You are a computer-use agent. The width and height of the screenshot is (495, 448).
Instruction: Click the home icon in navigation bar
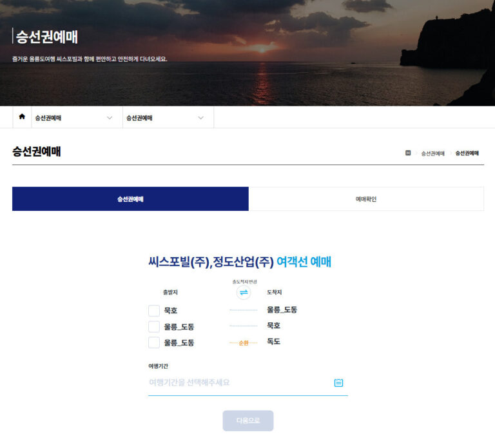(x=22, y=117)
